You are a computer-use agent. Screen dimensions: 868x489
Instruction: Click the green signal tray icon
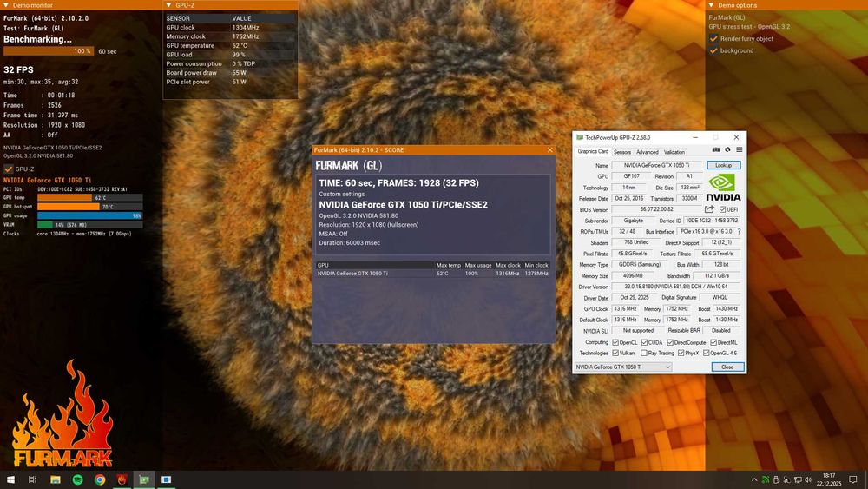tap(765, 479)
